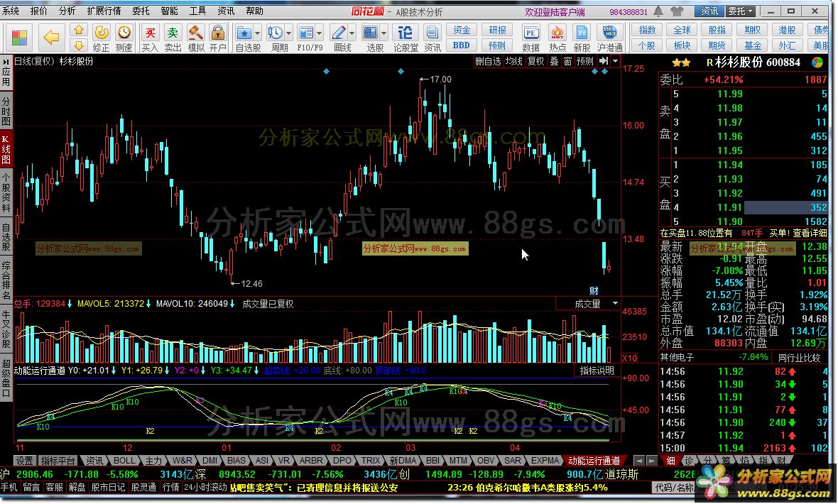The height and width of the screenshot is (504, 838).
Task: Select the 细 detail tab at bottom right
Action: [x=670, y=460]
